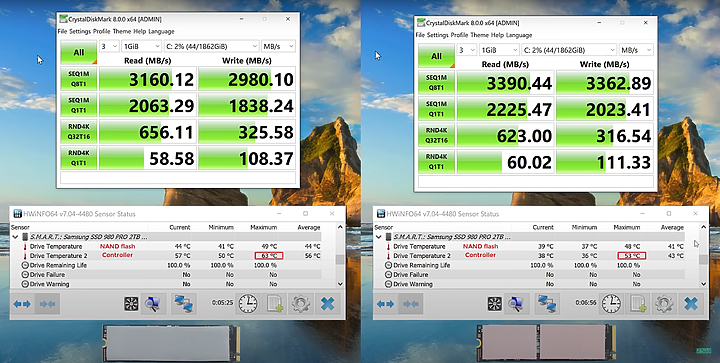Click the blue expand arrows in HWiNFO timed 0:05:25

(x=22, y=304)
